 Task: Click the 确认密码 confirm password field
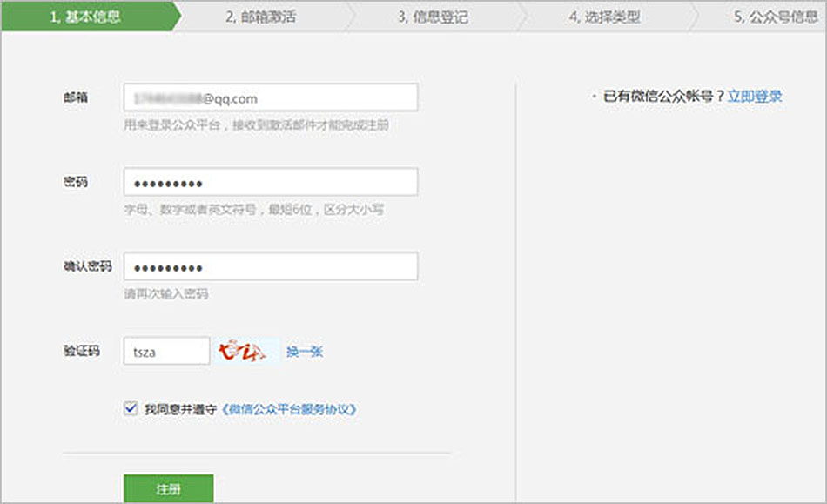click(x=270, y=266)
